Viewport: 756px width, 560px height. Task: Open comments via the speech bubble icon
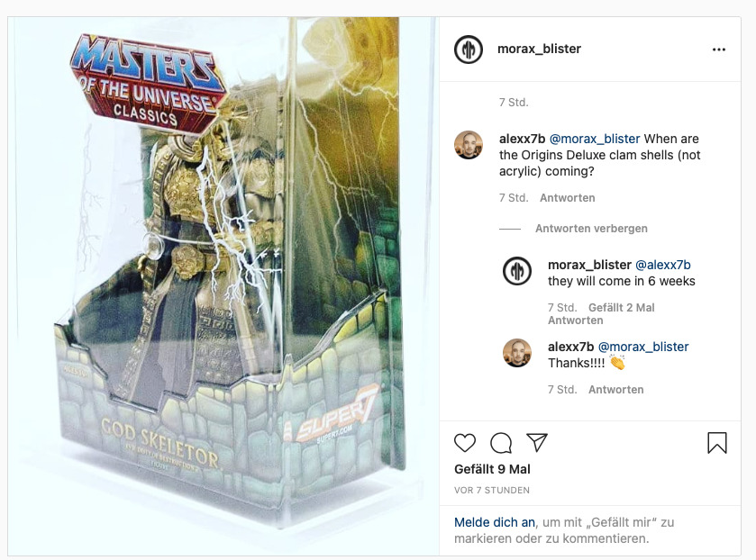pyautogui.click(x=501, y=442)
